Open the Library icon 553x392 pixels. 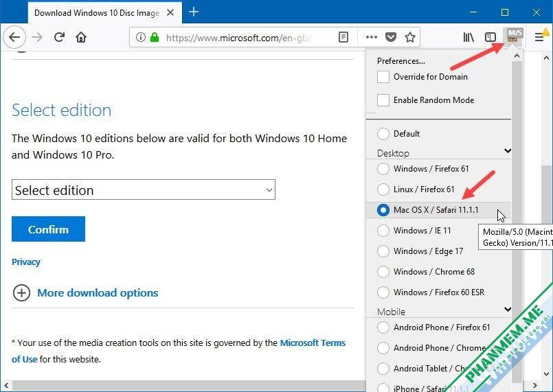tap(469, 37)
